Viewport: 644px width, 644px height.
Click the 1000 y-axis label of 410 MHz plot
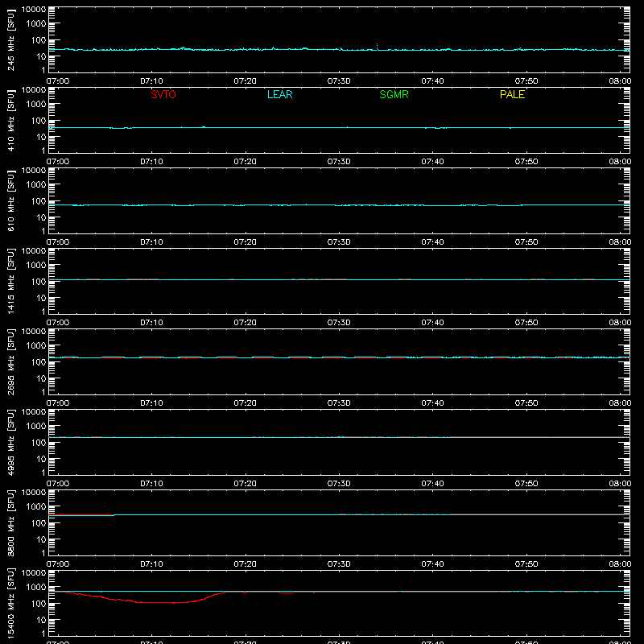click(36, 105)
